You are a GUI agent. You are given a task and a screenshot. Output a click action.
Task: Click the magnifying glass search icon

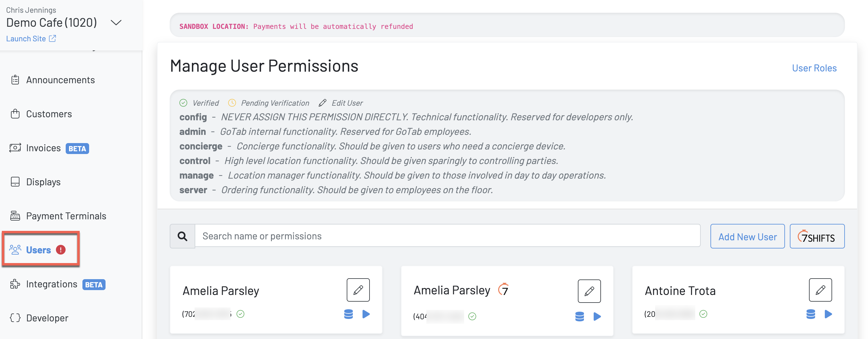pyautogui.click(x=182, y=236)
